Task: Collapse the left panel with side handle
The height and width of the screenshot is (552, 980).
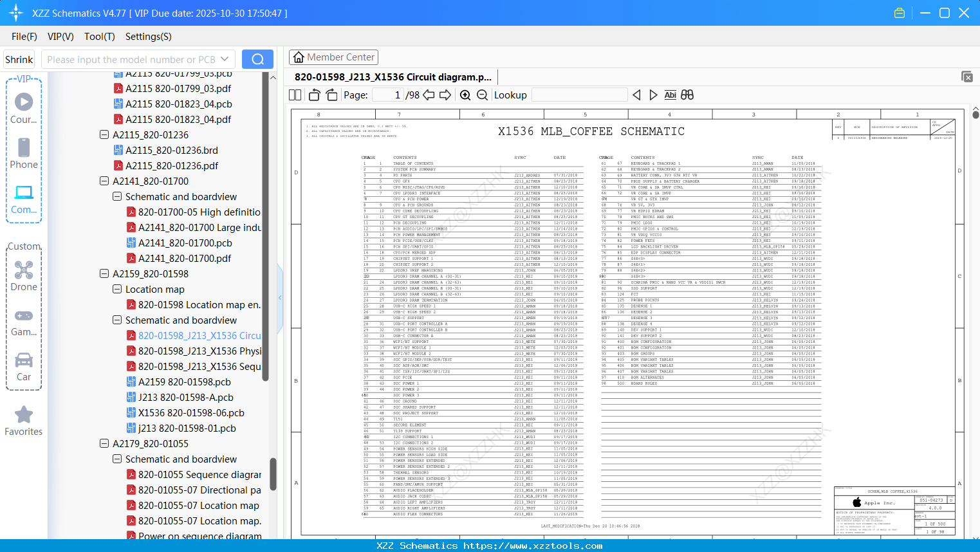Action: tap(280, 297)
